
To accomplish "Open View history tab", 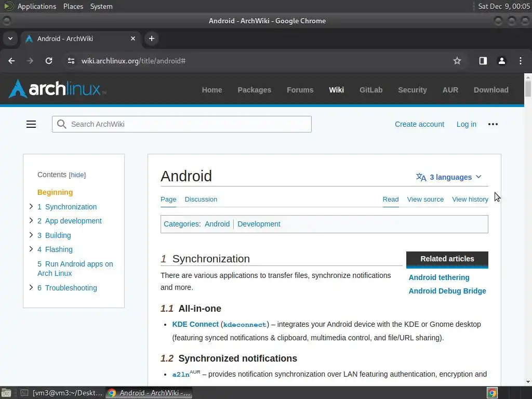I will pos(470,199).
